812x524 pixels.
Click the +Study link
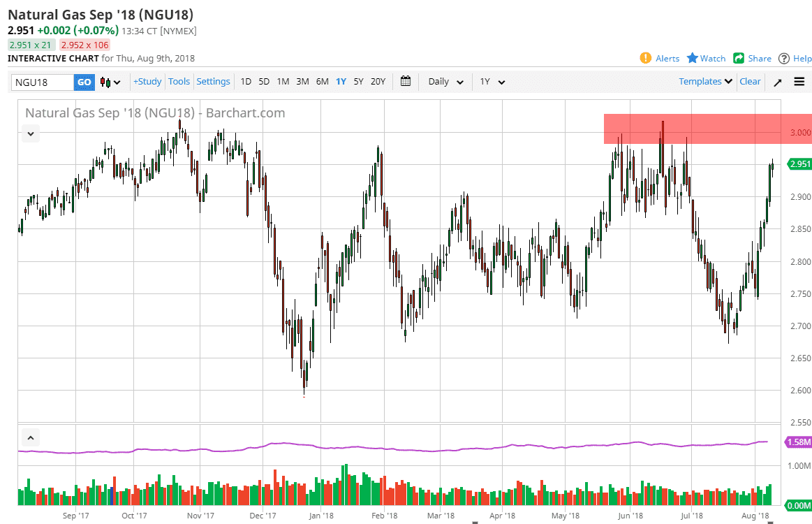coord(147,81)
